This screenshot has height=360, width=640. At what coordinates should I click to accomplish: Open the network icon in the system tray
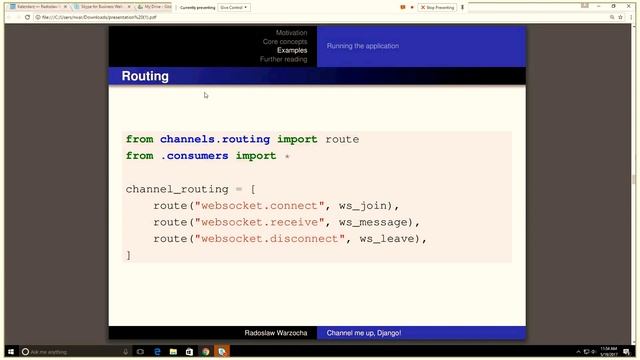coord(587,352)
